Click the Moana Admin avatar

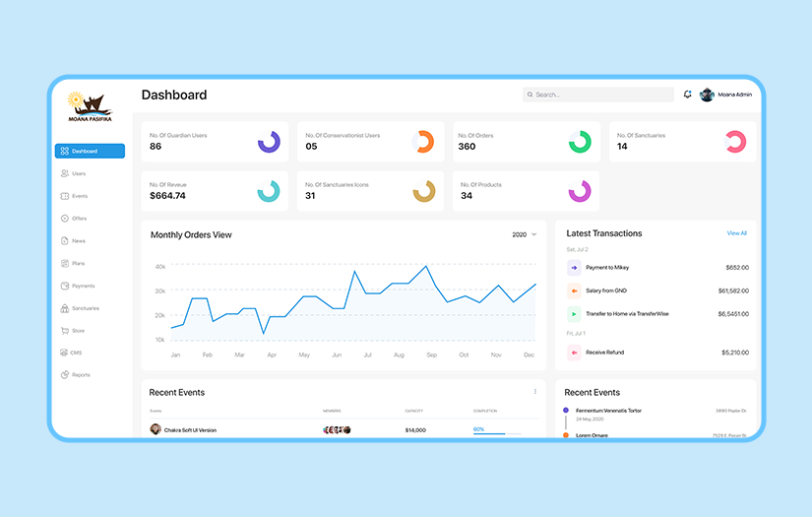point(707,95)
